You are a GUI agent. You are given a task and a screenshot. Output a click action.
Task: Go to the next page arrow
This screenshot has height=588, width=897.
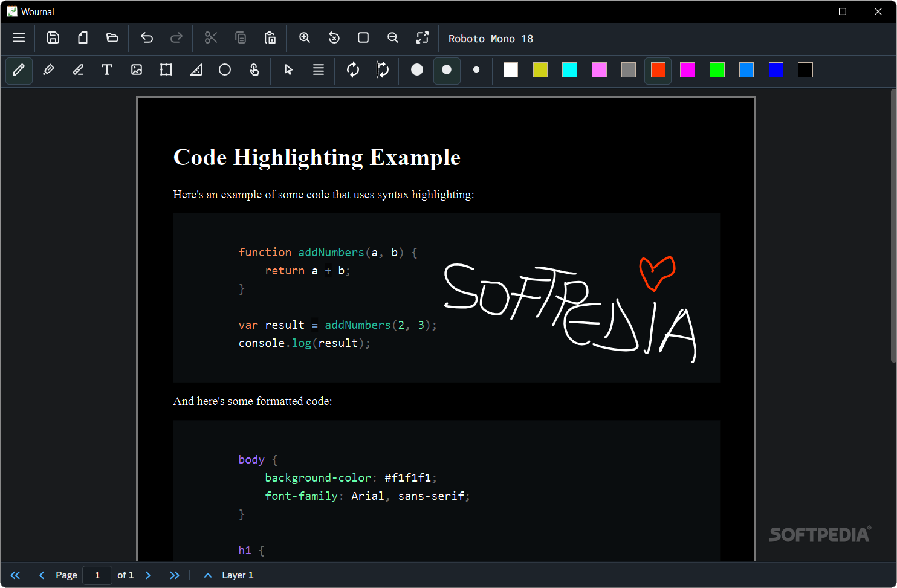coord(148,575)
